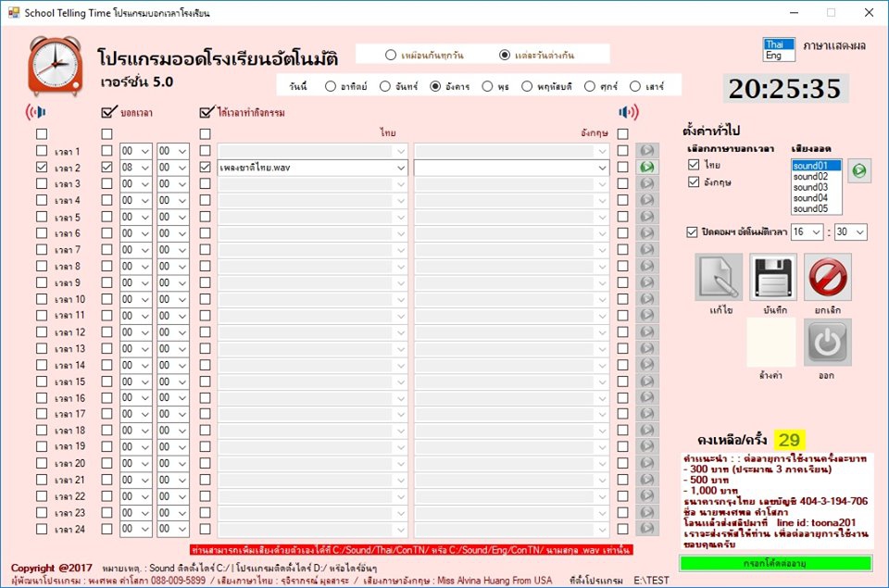This screenshot has width=889, height=588.
Task: Click the save (บันทึก) floppy disk icon
Action: [x=772, y=277]
